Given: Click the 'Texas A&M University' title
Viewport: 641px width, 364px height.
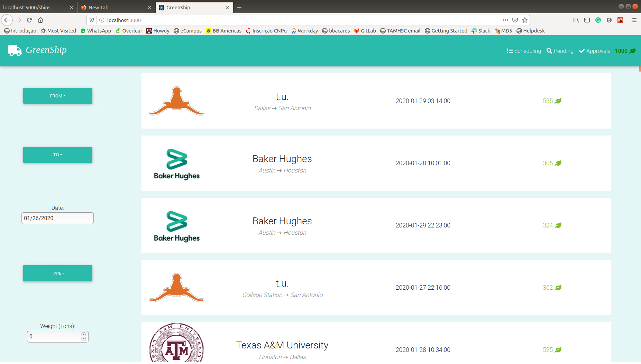Looking at the screenshot, I should 282,345.
